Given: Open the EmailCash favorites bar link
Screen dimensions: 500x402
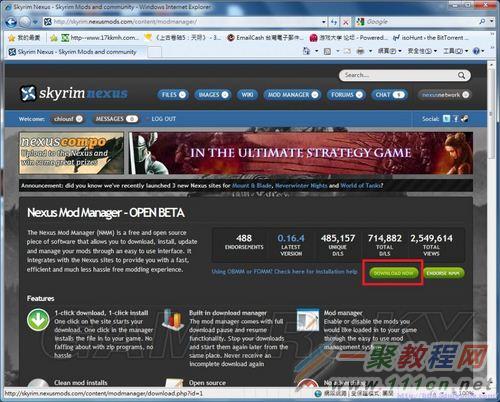Looking at the screenshot, I should tap(265, 38).
